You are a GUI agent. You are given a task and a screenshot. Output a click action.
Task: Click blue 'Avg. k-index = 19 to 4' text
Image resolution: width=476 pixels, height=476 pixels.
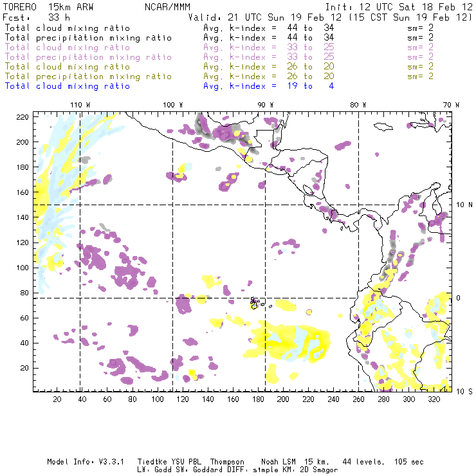(x=269, y=86)
